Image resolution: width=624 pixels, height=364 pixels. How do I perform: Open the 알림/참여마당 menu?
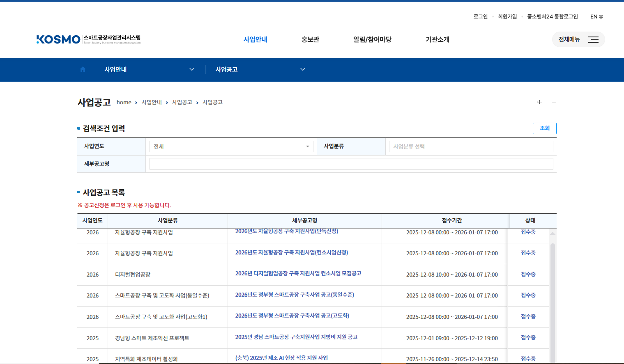tap(372, 39)
